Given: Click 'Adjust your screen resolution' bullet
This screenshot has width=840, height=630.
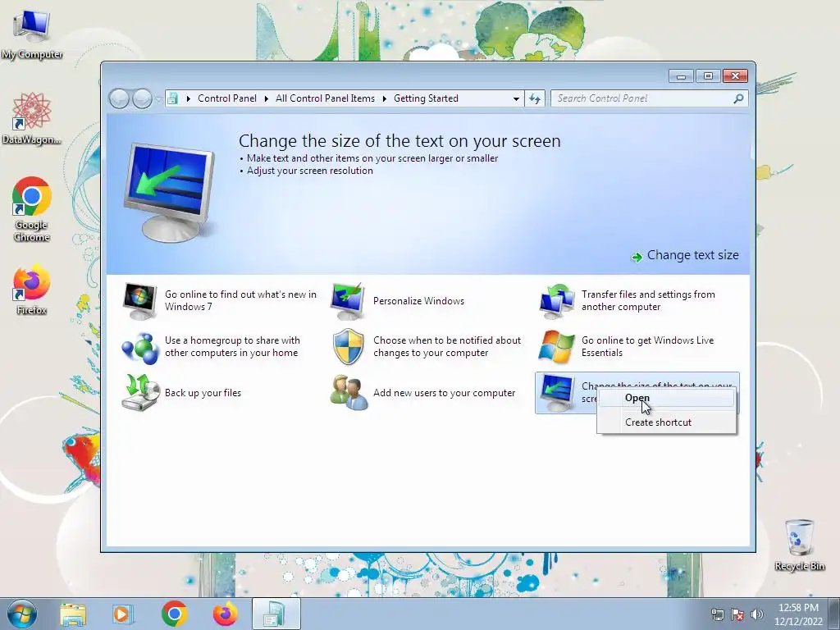Looking at the screenshot, I should point(309,171).
